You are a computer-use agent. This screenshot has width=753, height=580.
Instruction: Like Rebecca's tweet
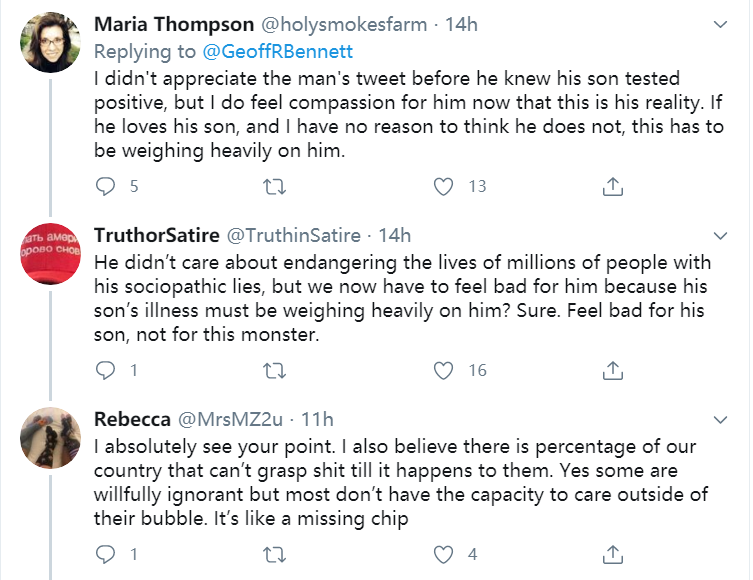tap(444, 554)
